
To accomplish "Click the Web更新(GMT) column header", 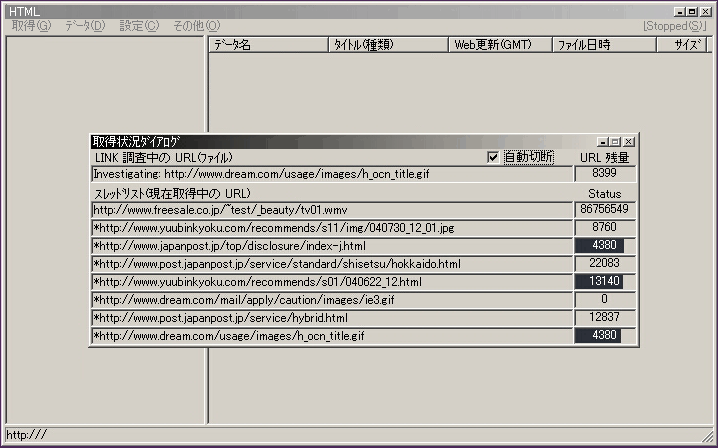I will pyautogui.click(x=499, y=45).
